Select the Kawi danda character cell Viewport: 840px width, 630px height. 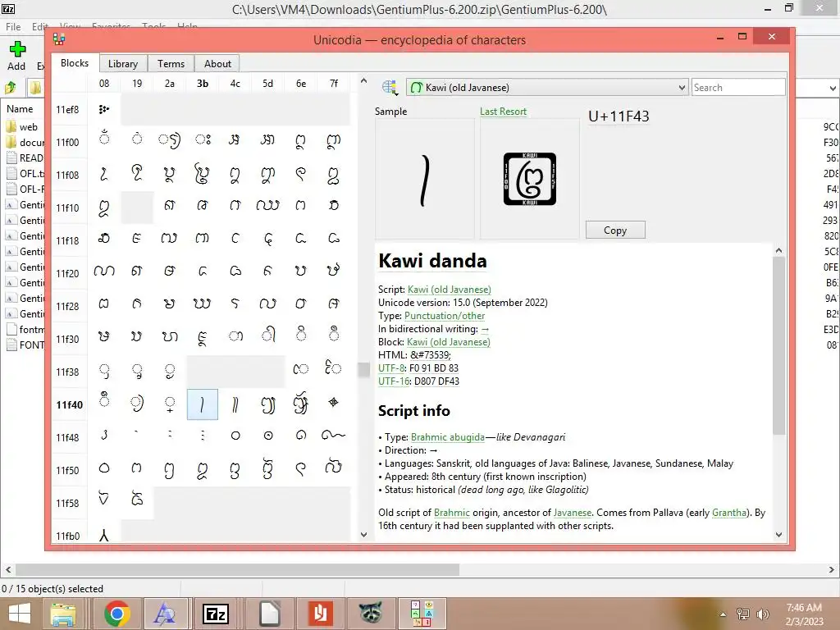[203, 404]
